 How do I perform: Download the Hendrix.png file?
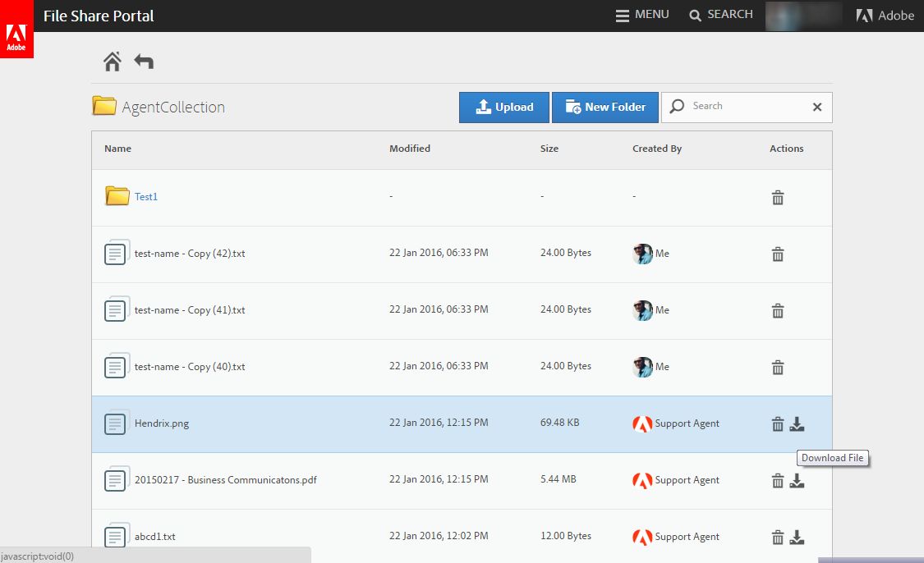click(x=797, y=423)
